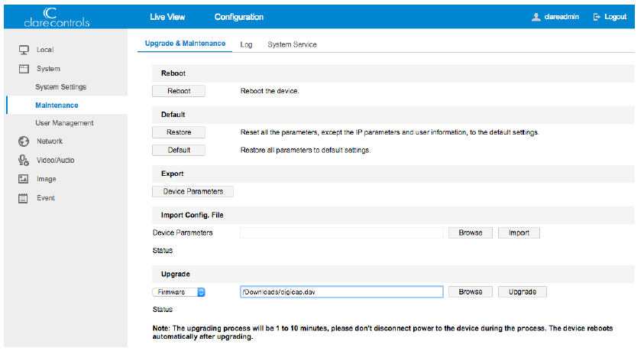
Task: Switch to the Log tab
Action: (246, 44)
